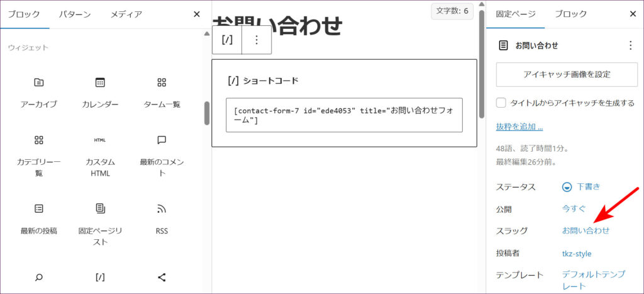Switch to the ブロック tab in settings sidebar
This screenshot has height=294, width=644.
pyautogui.click(x=571, y=14)
